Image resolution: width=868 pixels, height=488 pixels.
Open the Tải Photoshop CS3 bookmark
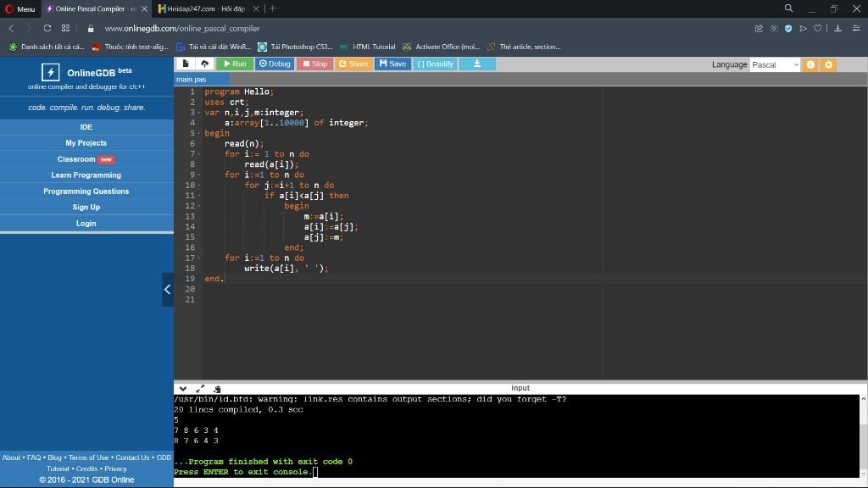(x=295, y=47)
